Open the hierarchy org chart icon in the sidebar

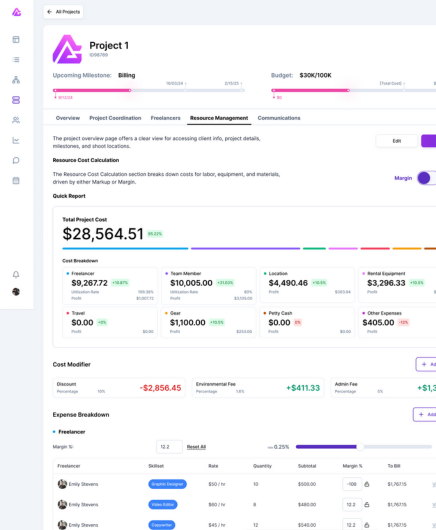(x=16, y=80)
